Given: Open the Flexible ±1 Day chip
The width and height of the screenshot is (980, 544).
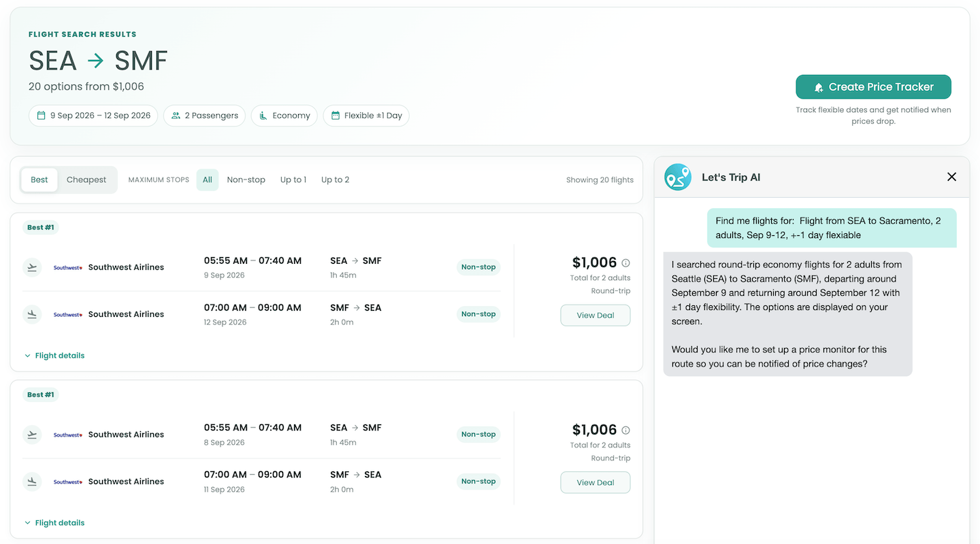Looking at the screenshot, I should tap(366, 116).
